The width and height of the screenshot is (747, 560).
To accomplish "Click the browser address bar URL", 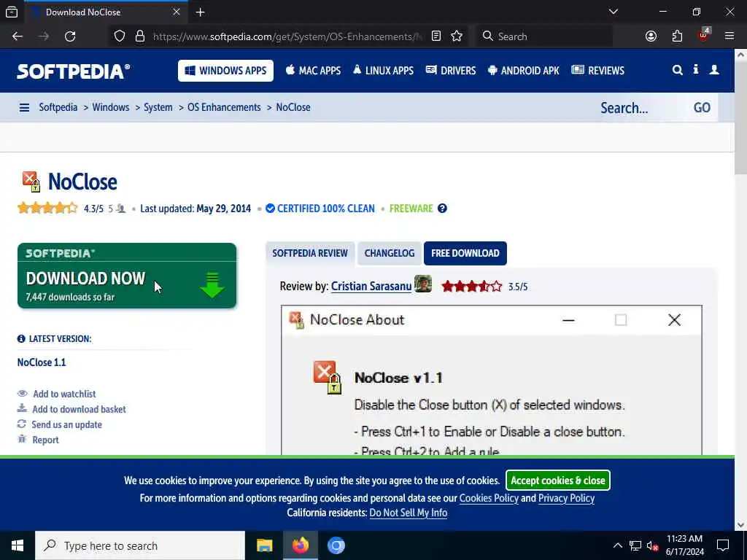I will point(287,36).
